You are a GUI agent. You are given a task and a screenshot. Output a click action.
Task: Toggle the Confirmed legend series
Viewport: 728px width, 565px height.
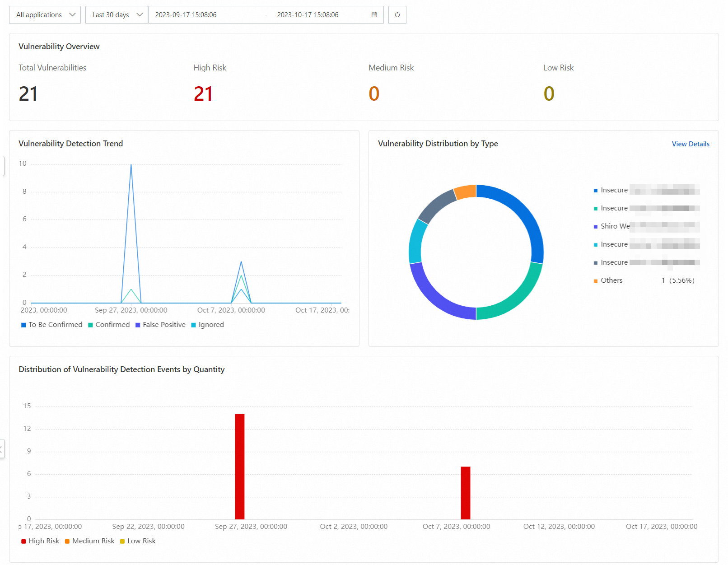click(x=109, y=325)
